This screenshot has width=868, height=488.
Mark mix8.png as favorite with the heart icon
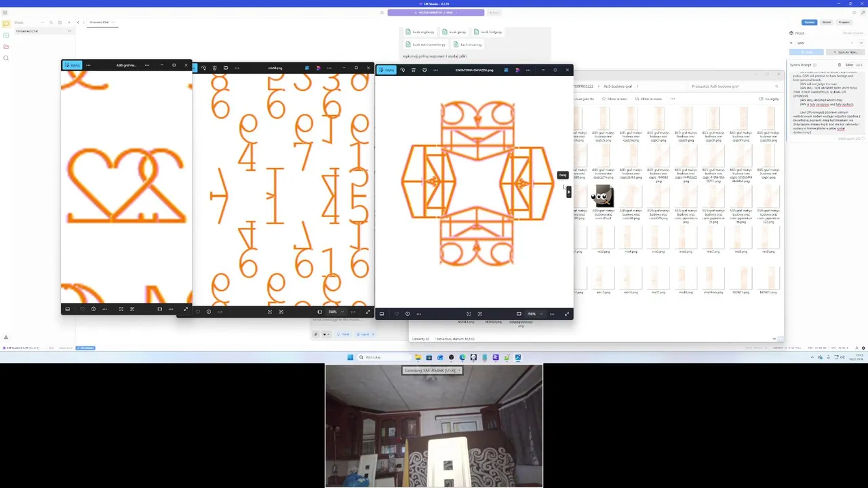[197, 312]
